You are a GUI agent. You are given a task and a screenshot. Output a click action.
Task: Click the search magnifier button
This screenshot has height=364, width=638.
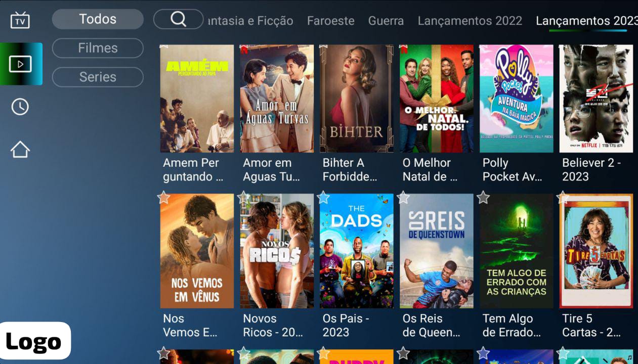click(179, 19)
